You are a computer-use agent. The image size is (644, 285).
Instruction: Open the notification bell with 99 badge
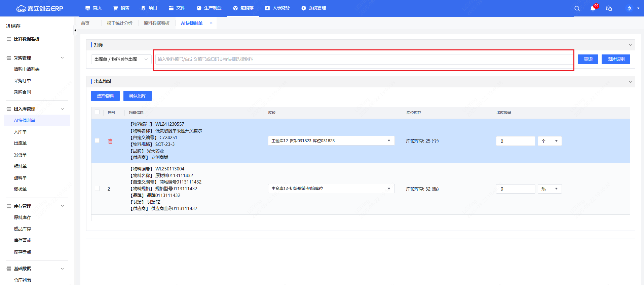click(x=593, y=8)
